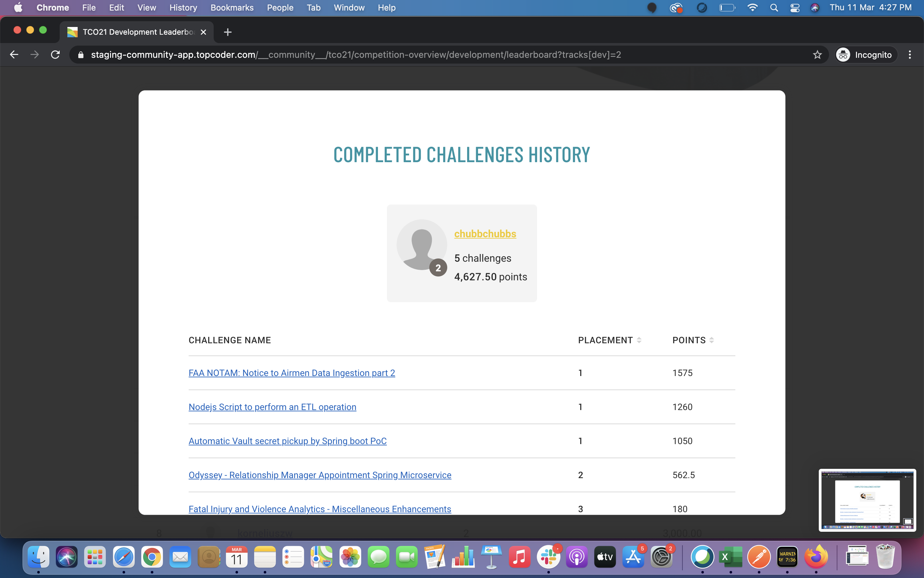Open Safari from the Dock
This screenshot has height=578, width=924.
click(124, 557)
